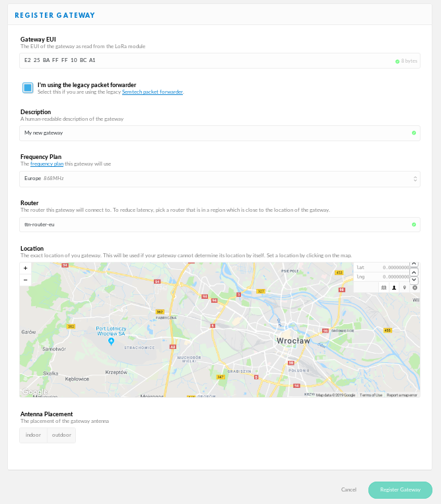Click the green check icon in Router field
Image resolution: width=441 pixels, height=504 pixels.
(414, 224)
